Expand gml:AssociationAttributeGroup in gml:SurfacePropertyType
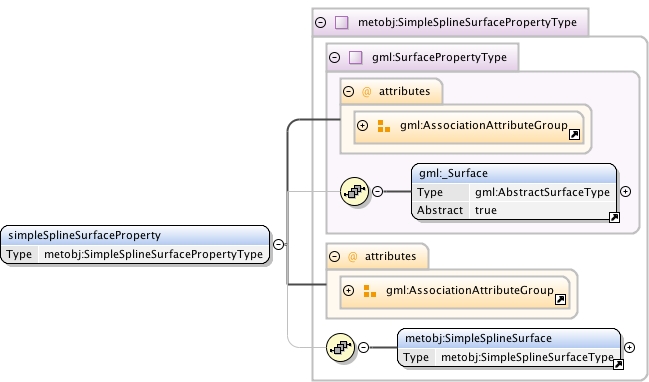 click(363, 125)
